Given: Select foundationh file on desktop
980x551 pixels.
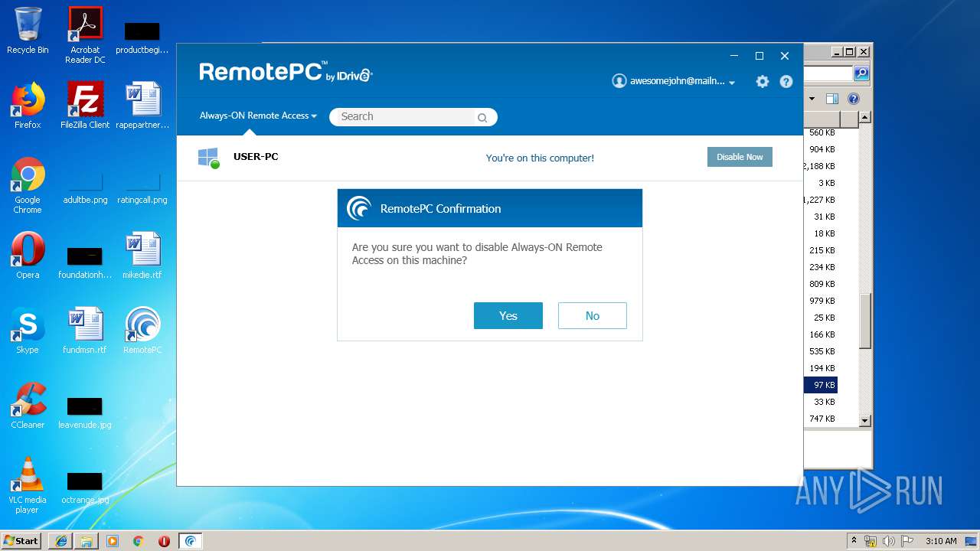Looking at the screenshot, I should 85,263.
